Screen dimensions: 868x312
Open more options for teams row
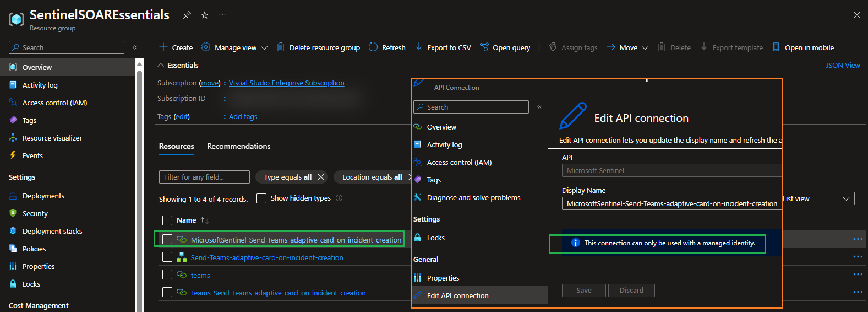click(x=858, y=275)
